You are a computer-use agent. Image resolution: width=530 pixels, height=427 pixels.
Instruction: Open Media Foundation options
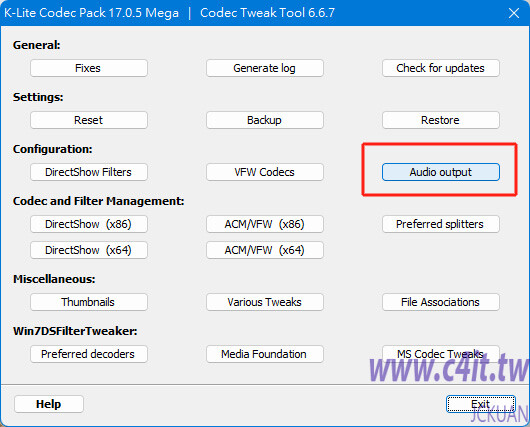point(265,354)
